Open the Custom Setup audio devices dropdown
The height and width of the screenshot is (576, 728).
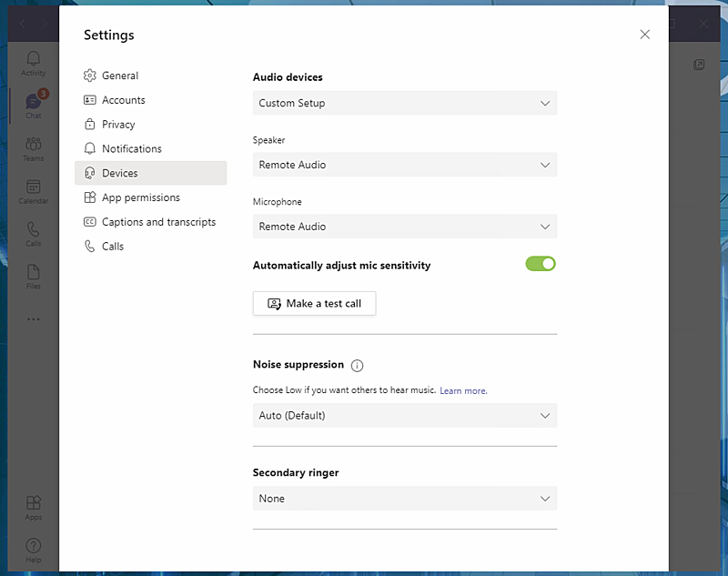coord(405,103)
